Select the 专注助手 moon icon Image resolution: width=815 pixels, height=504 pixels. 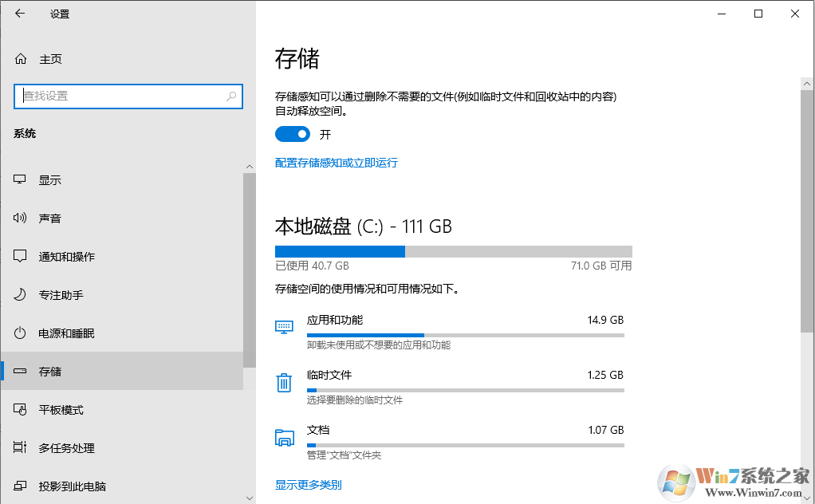(x=19, y=294)
